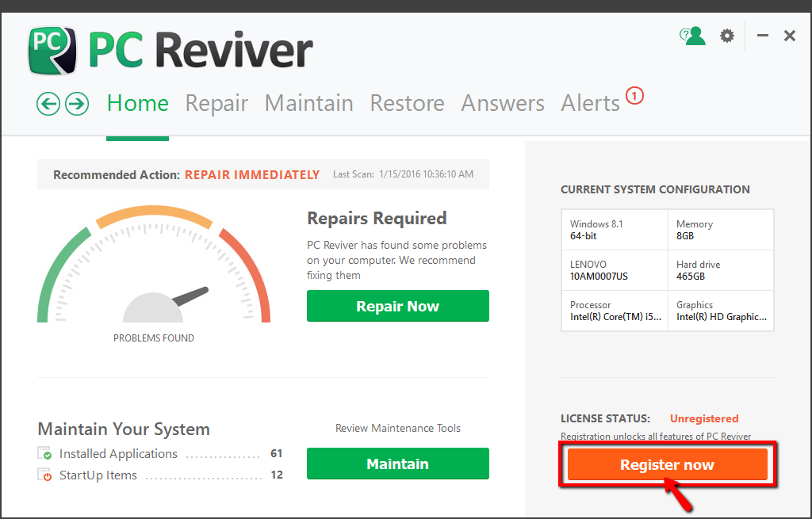Click the Review Maintenance Tools label
The width and height of the screenshot is (812, 519).
[x=398, y=428]
